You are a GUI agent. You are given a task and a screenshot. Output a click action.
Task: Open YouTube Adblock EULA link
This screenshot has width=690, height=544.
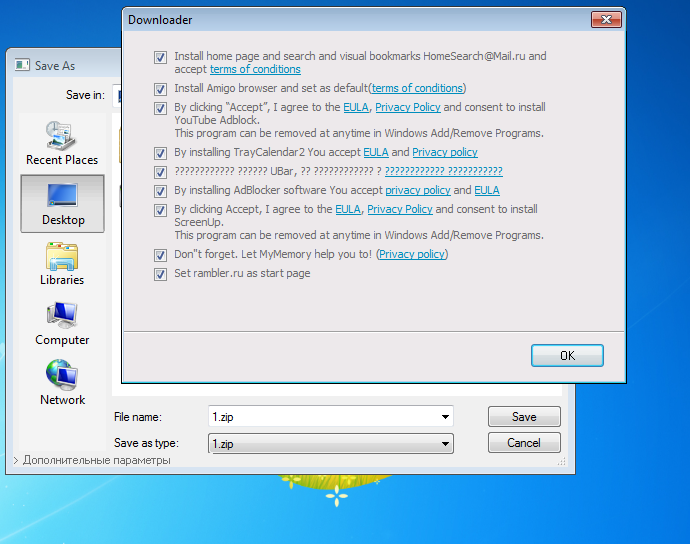click(x=356, y=107)
